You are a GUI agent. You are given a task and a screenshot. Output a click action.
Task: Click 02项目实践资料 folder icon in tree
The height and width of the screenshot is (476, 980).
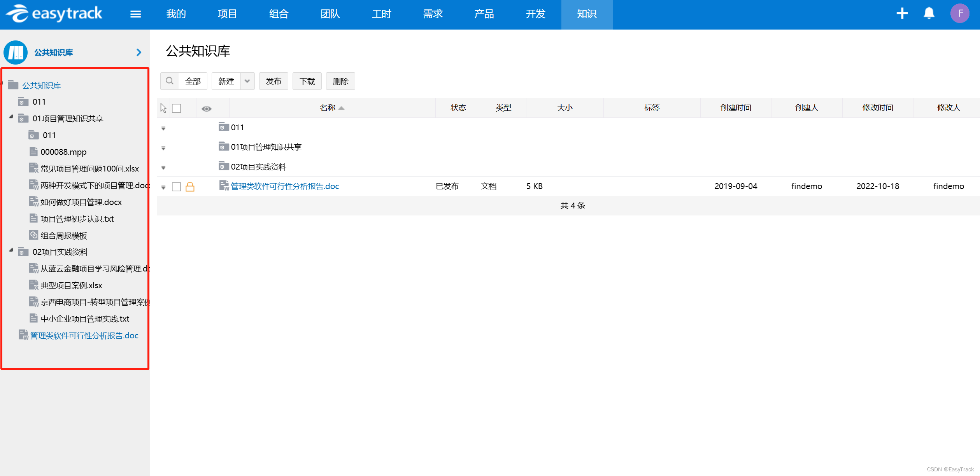tap(23, 252)
